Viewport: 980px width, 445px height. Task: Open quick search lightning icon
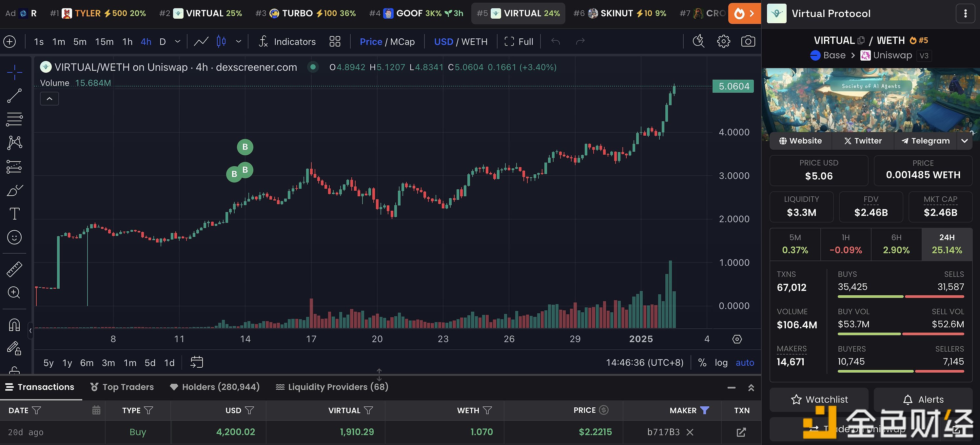tap(698, 41)
